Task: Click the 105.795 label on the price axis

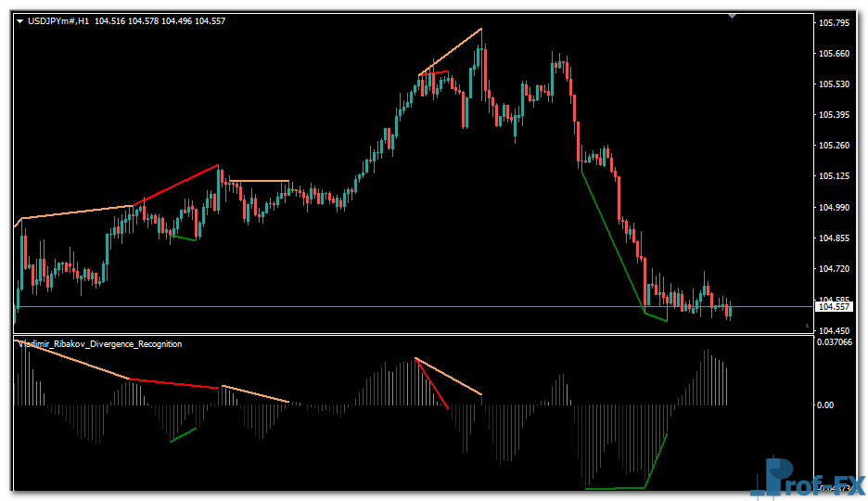Action: point(835,22)
